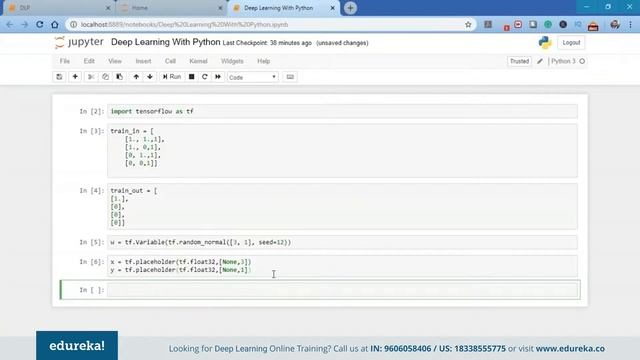Restart kernel and run all icon
640x360 pixels.
pyautogui.click(x=218, y=77)
